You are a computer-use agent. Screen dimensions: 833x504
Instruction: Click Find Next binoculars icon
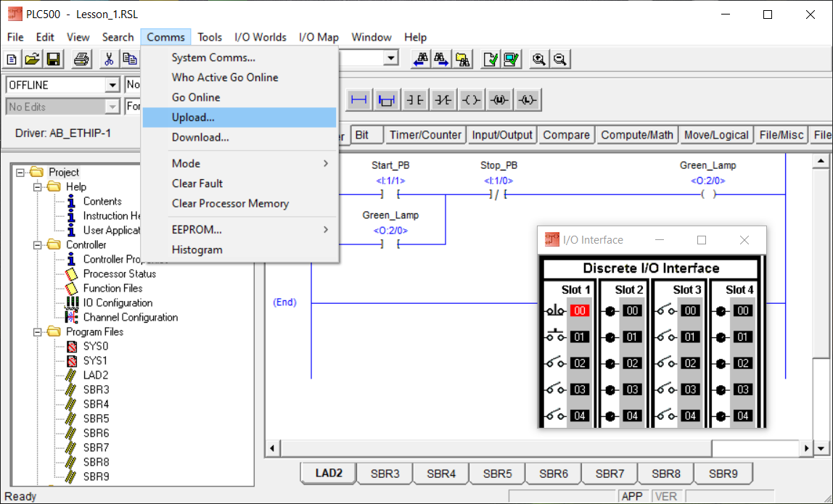point(442,59)
